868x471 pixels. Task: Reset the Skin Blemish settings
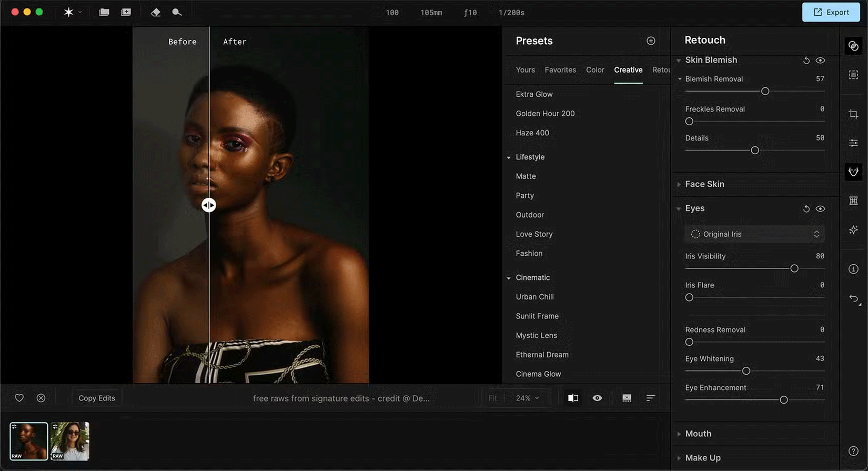coord(806,61)
